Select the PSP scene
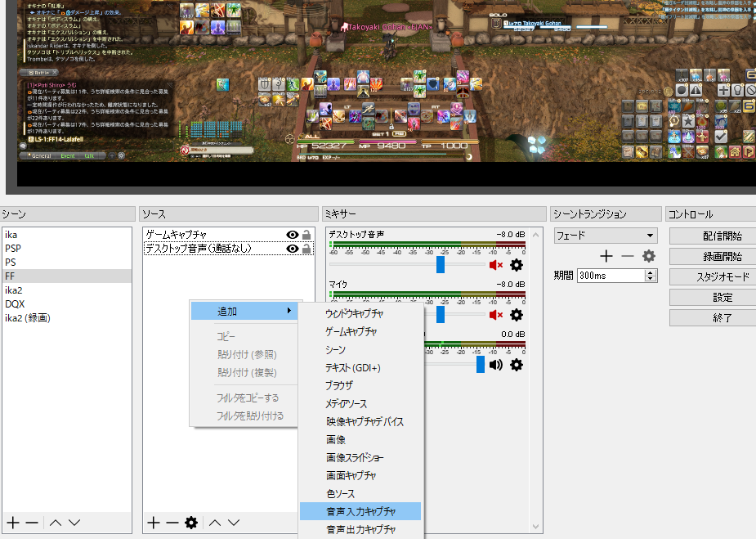 (66, 249)
